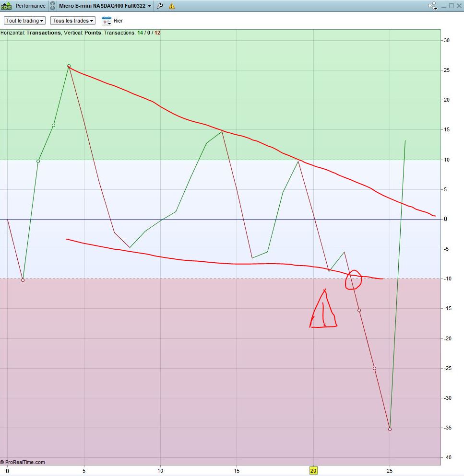
Task: Select the data point at -15 points
Action: [x=359, y=310]
